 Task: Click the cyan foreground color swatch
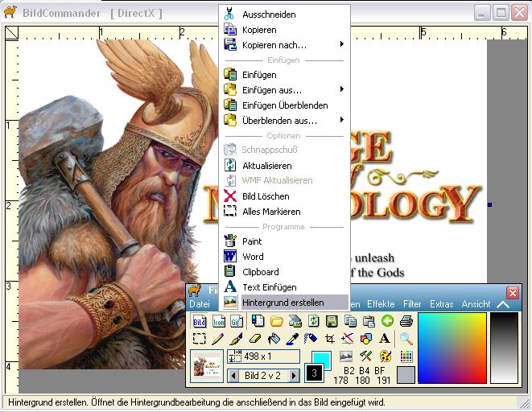(320, 357)
